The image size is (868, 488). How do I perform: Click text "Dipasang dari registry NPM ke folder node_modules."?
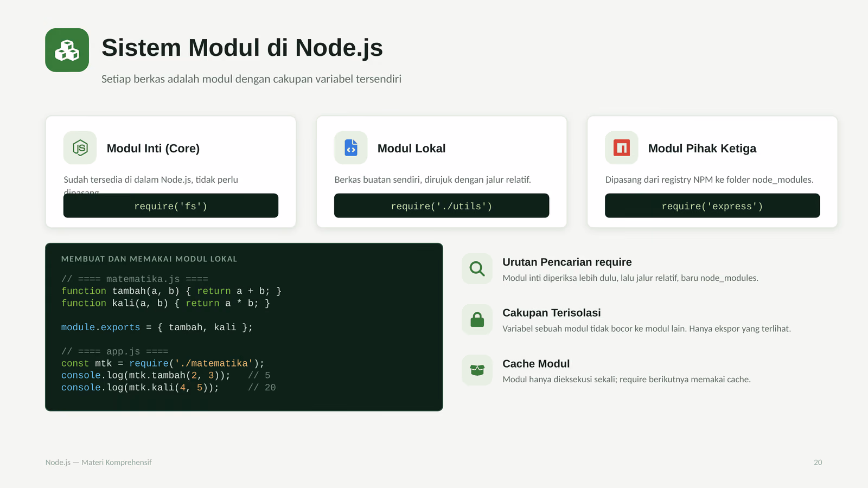(x=709, y=179)
